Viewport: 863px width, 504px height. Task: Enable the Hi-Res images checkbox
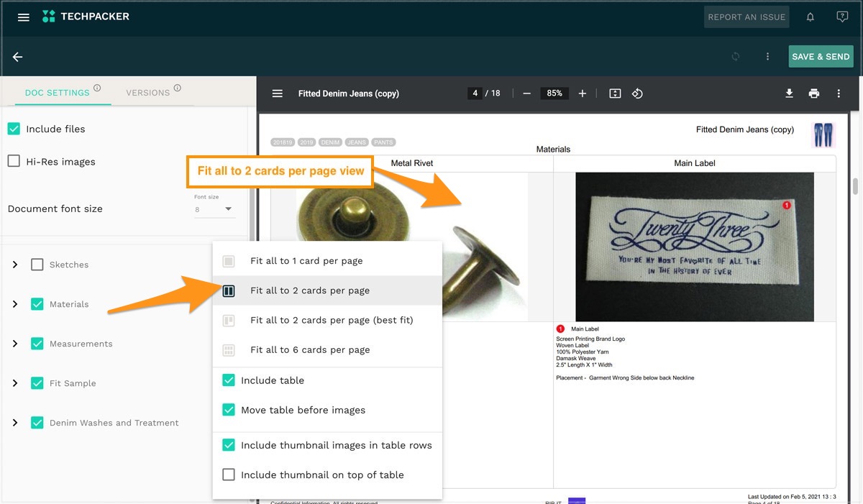coord(14,162)
